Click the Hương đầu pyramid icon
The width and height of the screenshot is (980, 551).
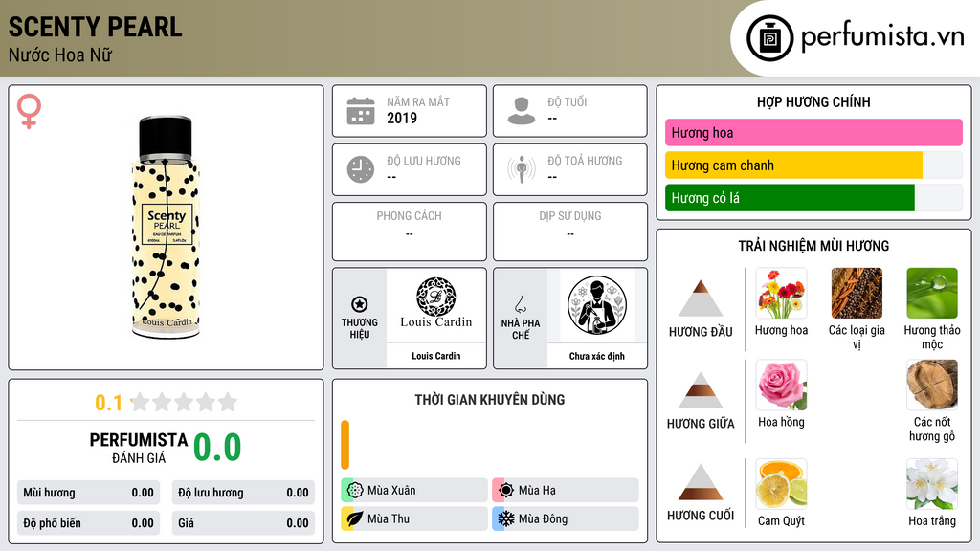tap(701, 298)
